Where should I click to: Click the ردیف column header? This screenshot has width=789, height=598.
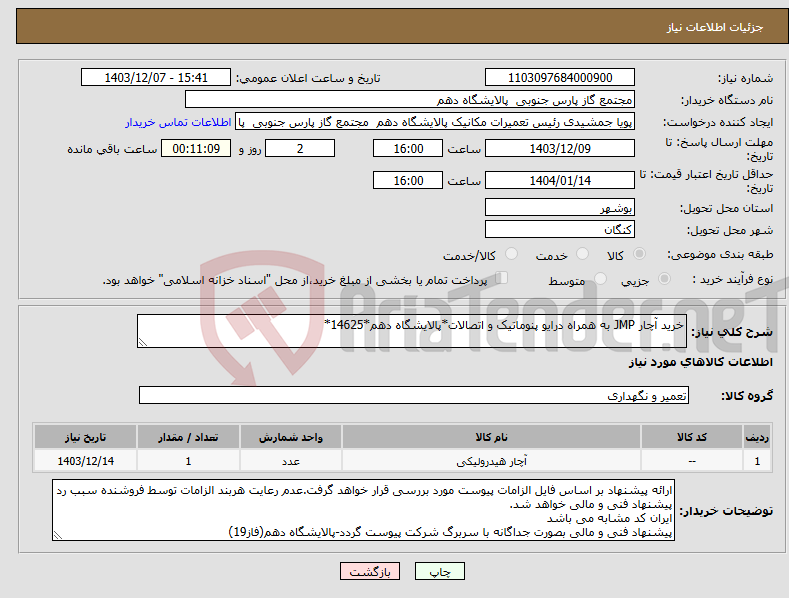(757, 437)
